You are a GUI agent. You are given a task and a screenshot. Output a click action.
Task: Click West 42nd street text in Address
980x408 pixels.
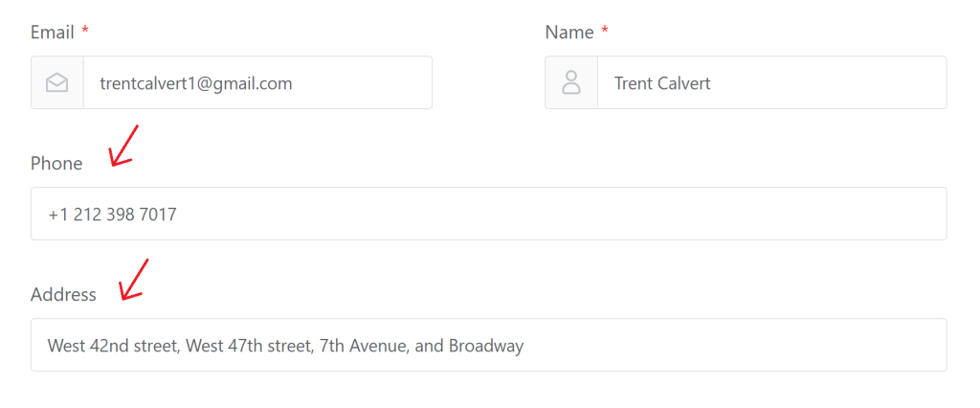point(115,346)
